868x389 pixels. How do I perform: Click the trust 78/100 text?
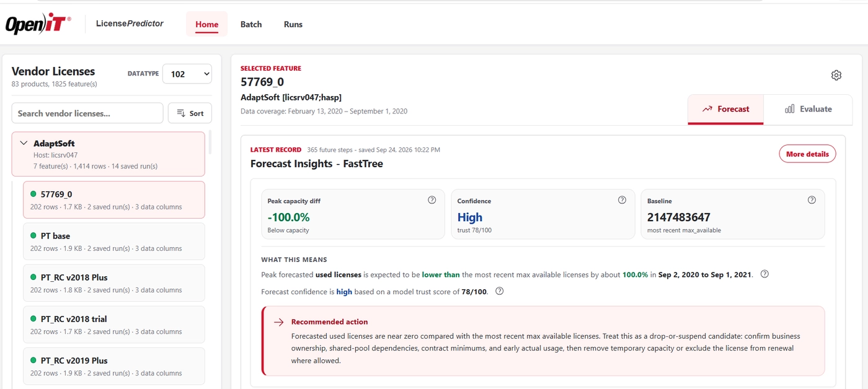[x=474, y=230]
